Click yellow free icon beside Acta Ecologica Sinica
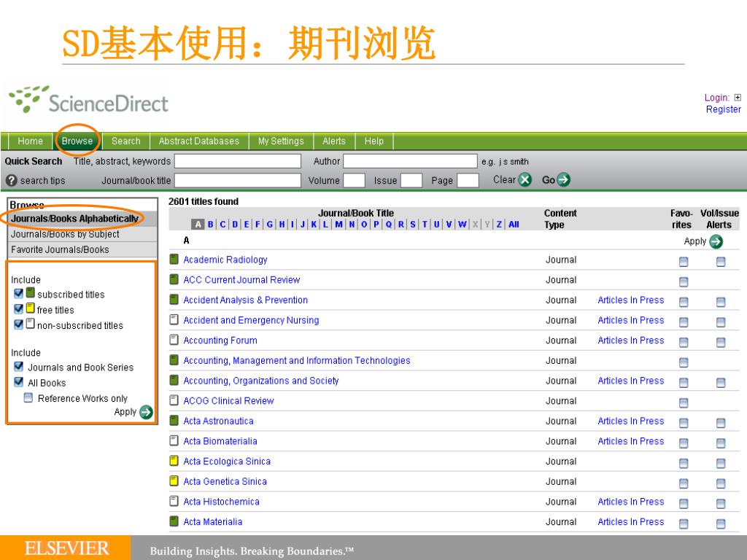747x560 pixels. (174, 461)
